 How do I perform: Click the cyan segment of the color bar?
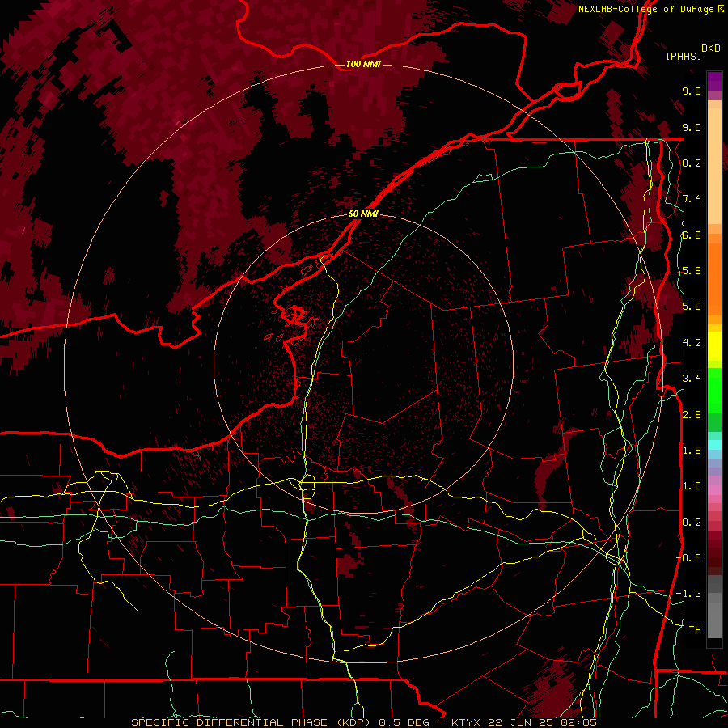714,445
